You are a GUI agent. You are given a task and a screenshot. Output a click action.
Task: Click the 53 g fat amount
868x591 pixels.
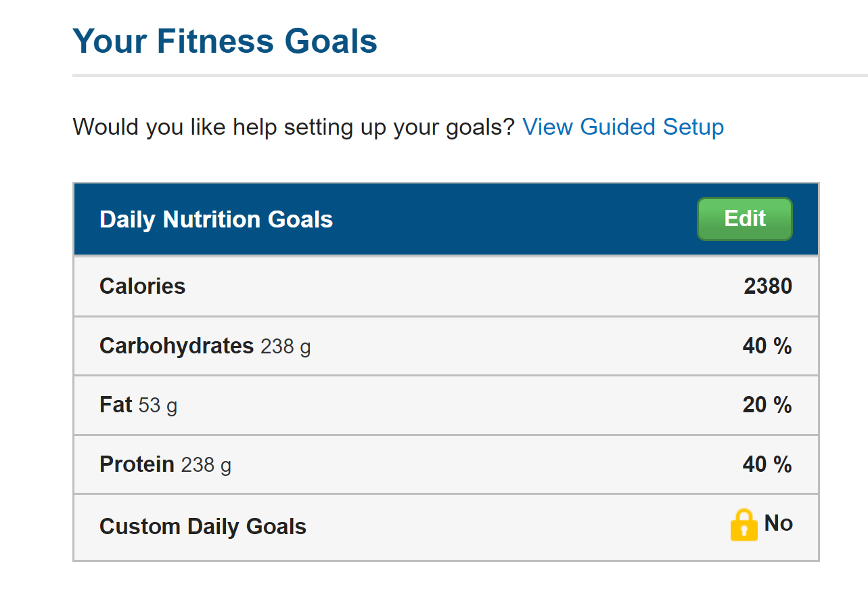tap(158, 406)
